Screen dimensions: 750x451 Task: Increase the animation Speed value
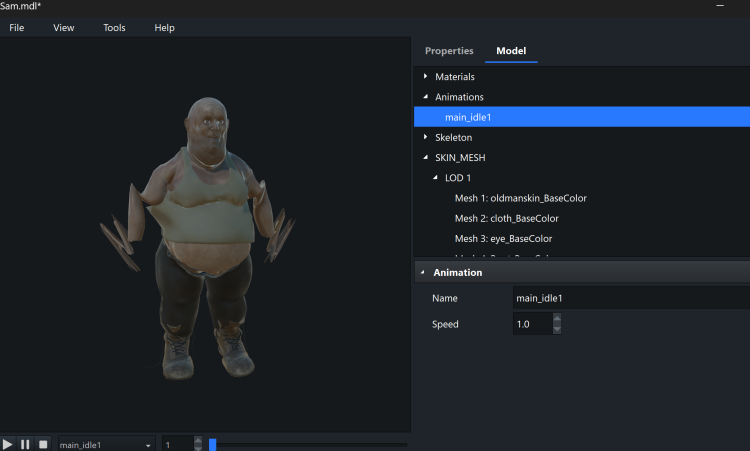click(557, 319)
